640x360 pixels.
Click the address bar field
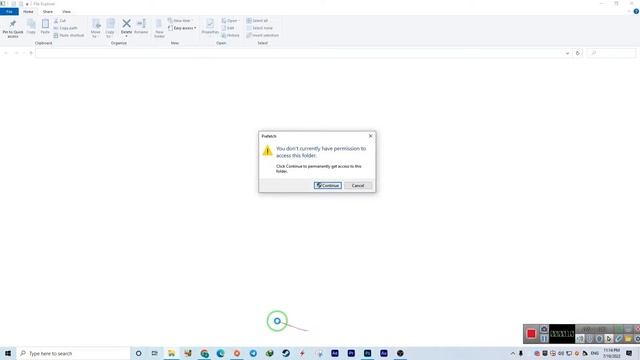click(x=300, y=53)
